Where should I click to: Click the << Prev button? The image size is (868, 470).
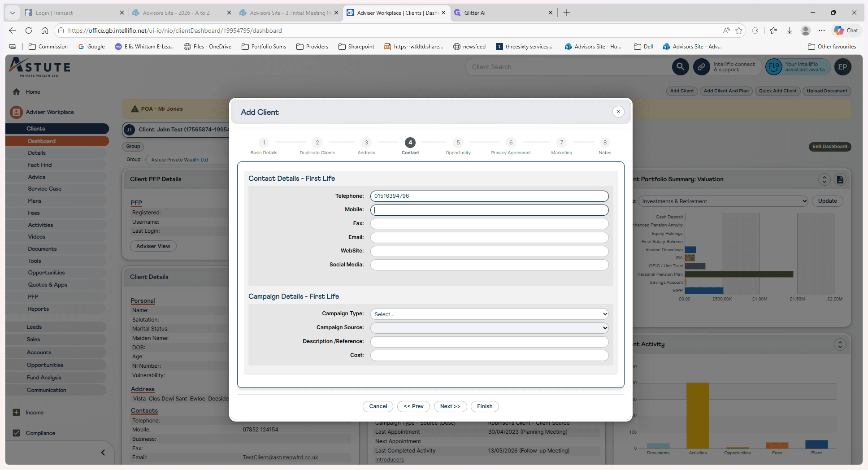tap(413, 406)
